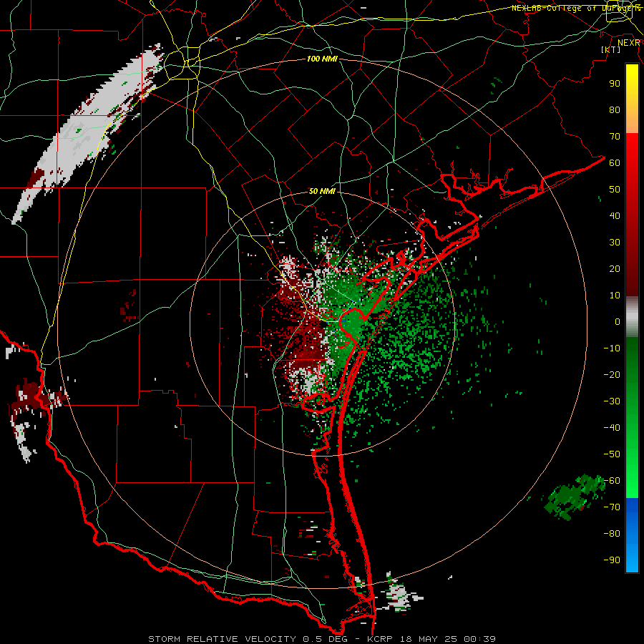Click the -30 value on velocity scale
Screen dimensions: 644x644
(612, 401)
